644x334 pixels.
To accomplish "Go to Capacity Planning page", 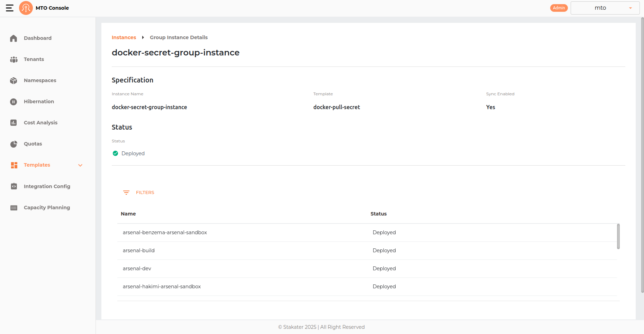I will 47,208.
